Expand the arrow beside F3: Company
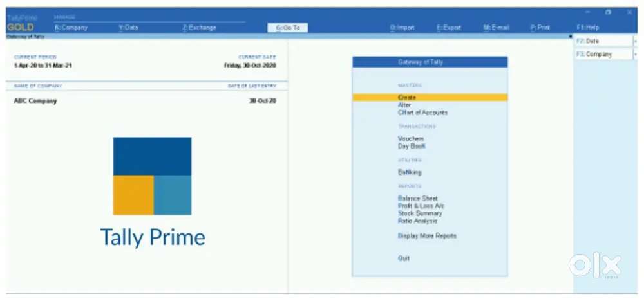This screenshot has width=644, height=299. 636,55
